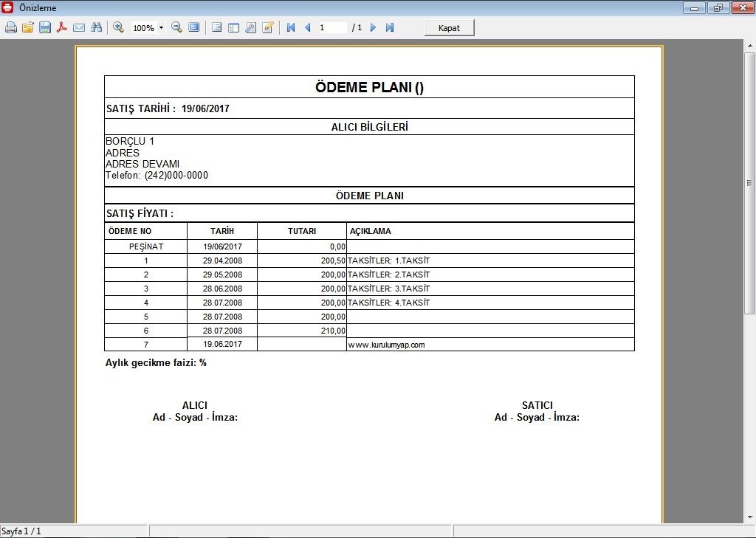This screenshot has height=538, width=756.
Task: Go to previous page arrow
Action: click(308, 27)
